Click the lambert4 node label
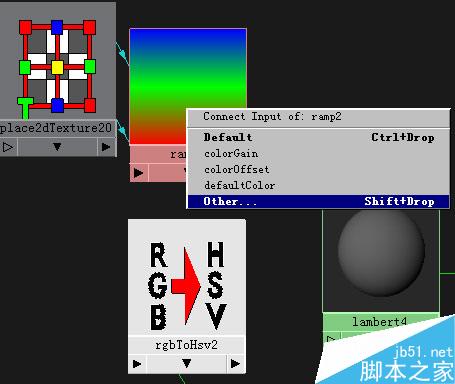The image size is (455, 384). (380, 322)
